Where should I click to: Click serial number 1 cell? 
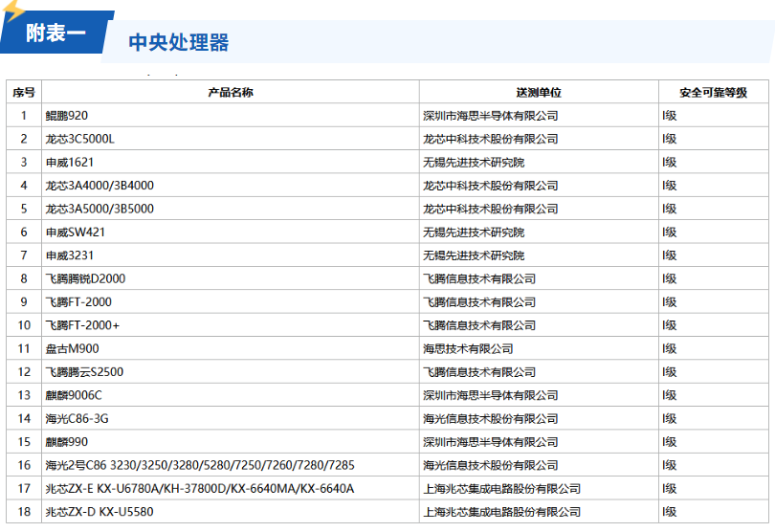[24, 116]
